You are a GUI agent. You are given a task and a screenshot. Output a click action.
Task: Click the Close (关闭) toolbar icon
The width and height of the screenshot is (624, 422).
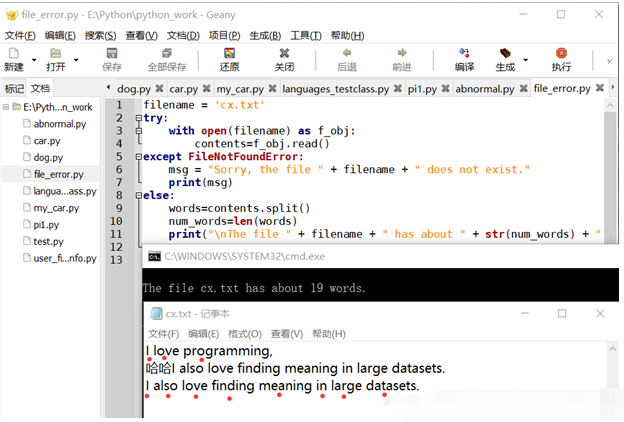tap(284, 53)
